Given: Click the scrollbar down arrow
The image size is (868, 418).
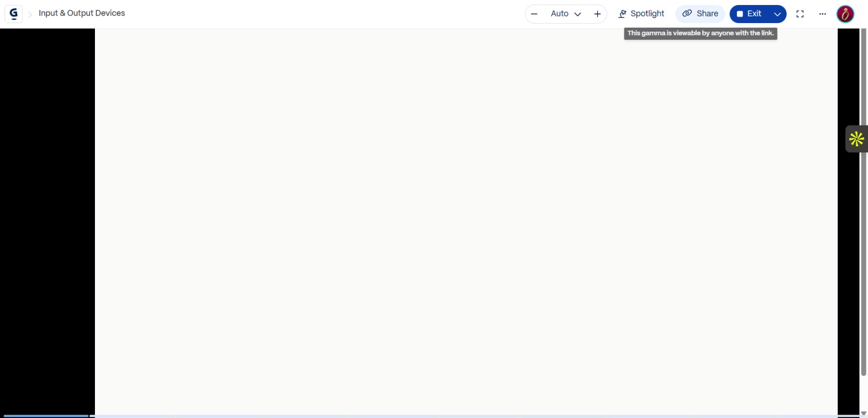Looking at the screenshot, I should (864, 413).
